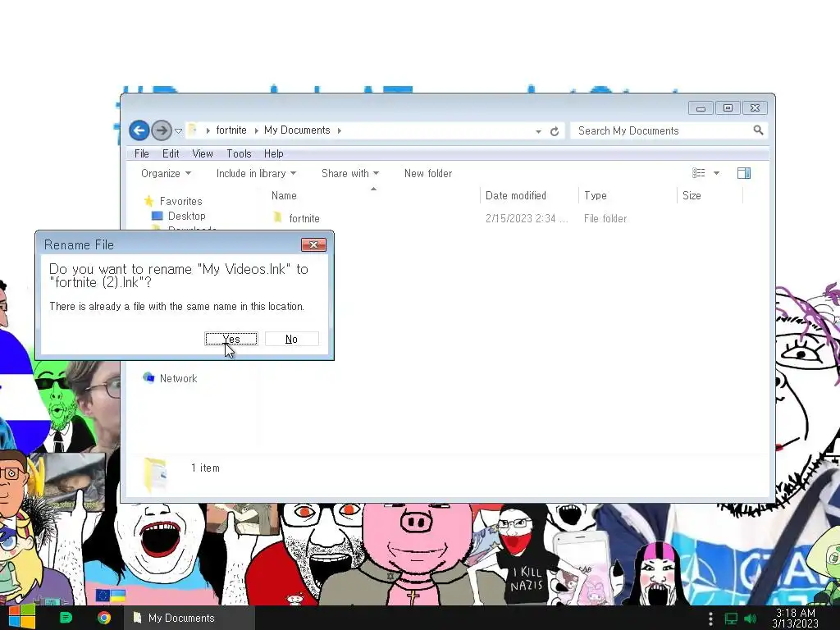Open the Include in library dropdown

[x=256, y=174]
